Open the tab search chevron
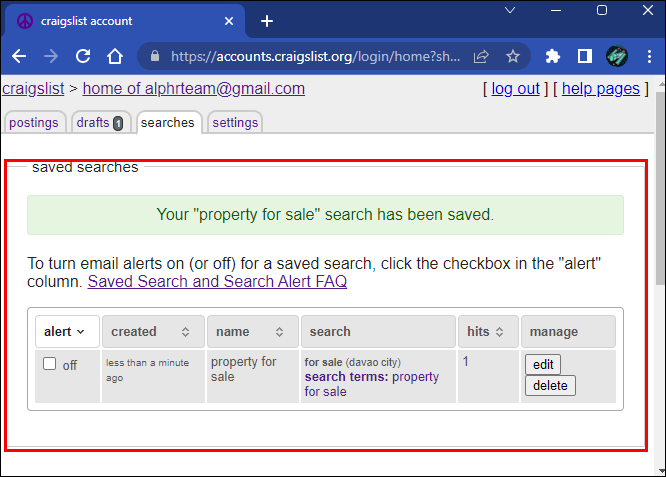Viewport: 666px width, 477px height. [510, 10]
